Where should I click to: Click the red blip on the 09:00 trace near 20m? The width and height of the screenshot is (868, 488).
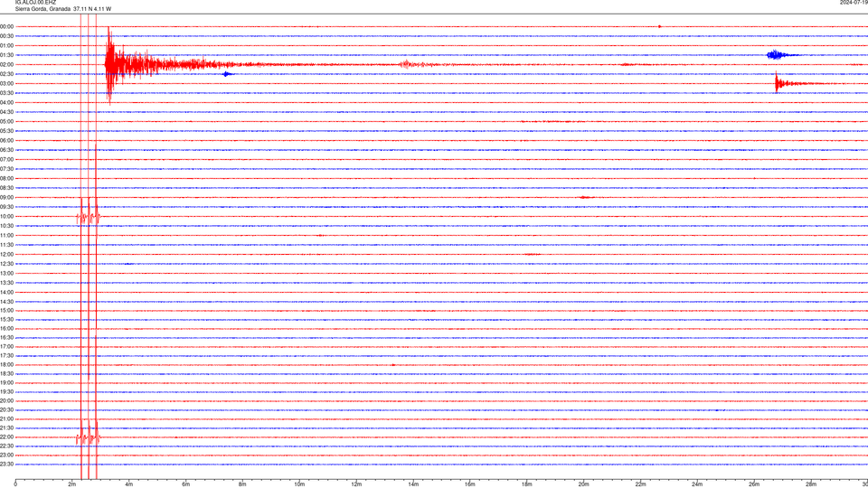[586, 198]
